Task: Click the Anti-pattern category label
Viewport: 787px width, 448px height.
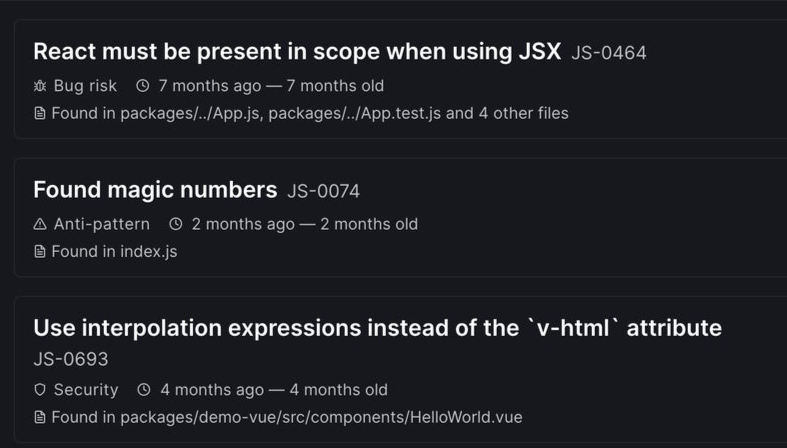Action: [101, 224]
